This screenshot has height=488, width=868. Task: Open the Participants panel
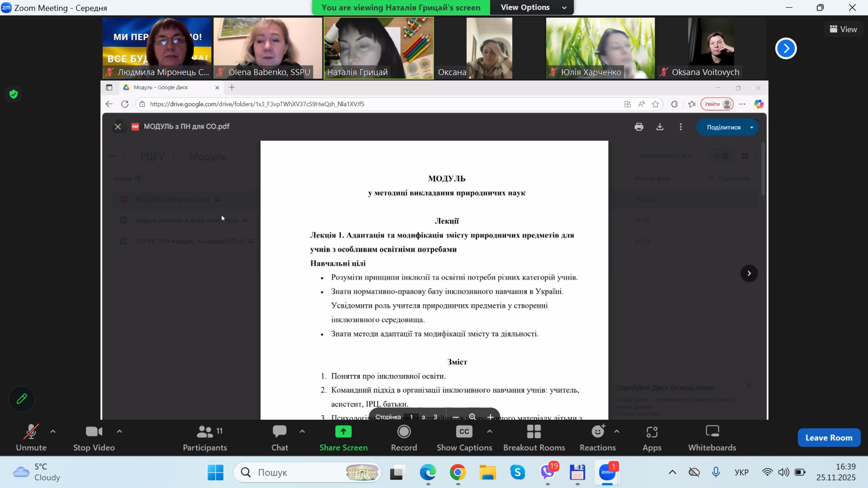[205, 437]
